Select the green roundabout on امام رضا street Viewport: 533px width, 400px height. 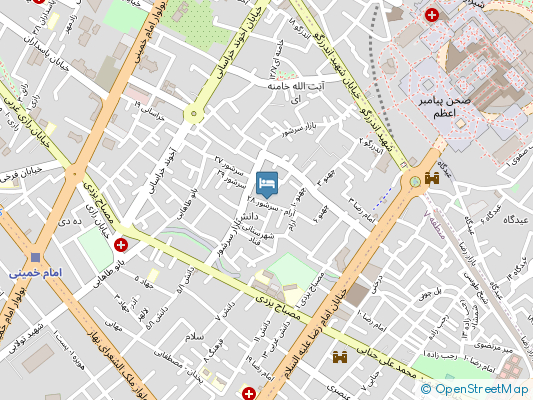415,182
